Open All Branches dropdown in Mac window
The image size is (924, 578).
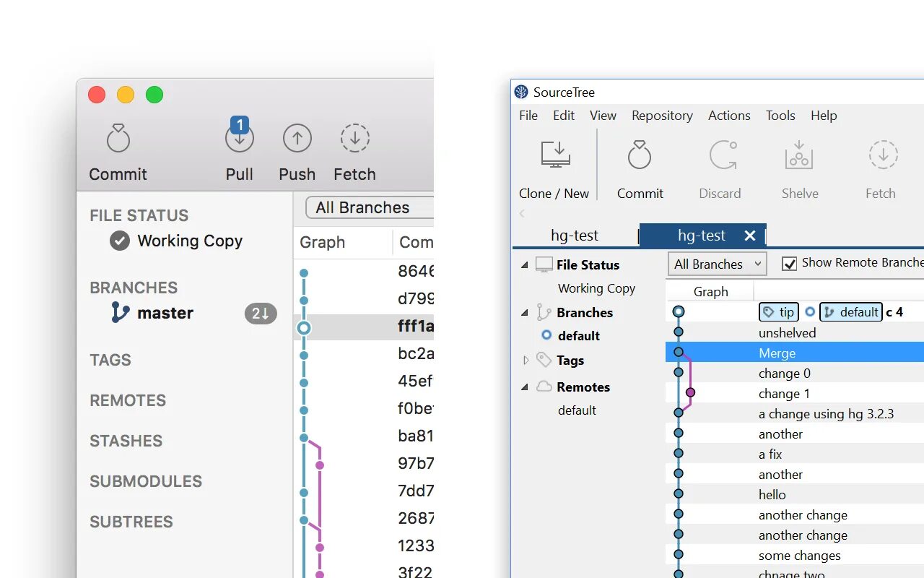click(370, 207)
